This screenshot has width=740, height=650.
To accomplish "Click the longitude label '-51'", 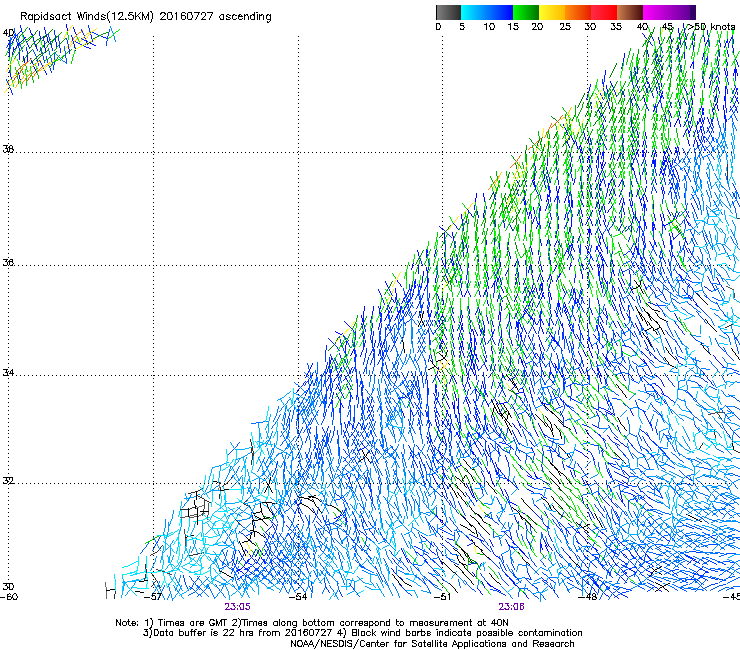I will [442, 597].
